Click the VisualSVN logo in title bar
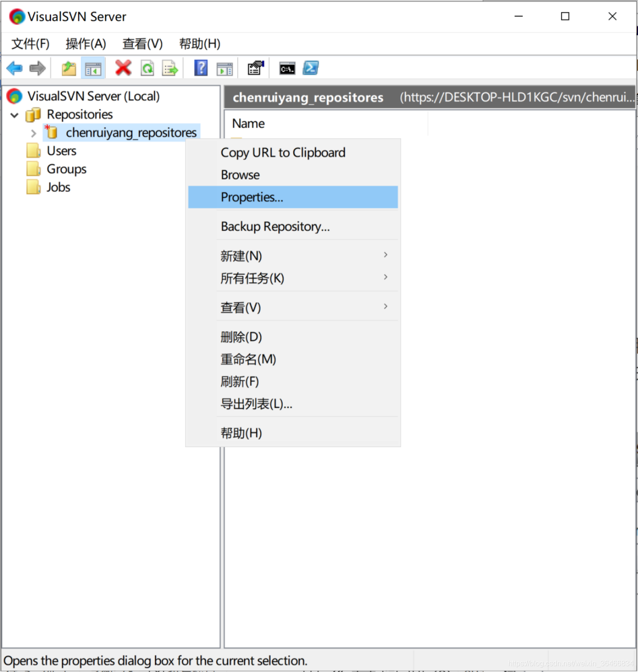Image resolution: width=638 pixels, height=672 pixels. pos(17,17)
